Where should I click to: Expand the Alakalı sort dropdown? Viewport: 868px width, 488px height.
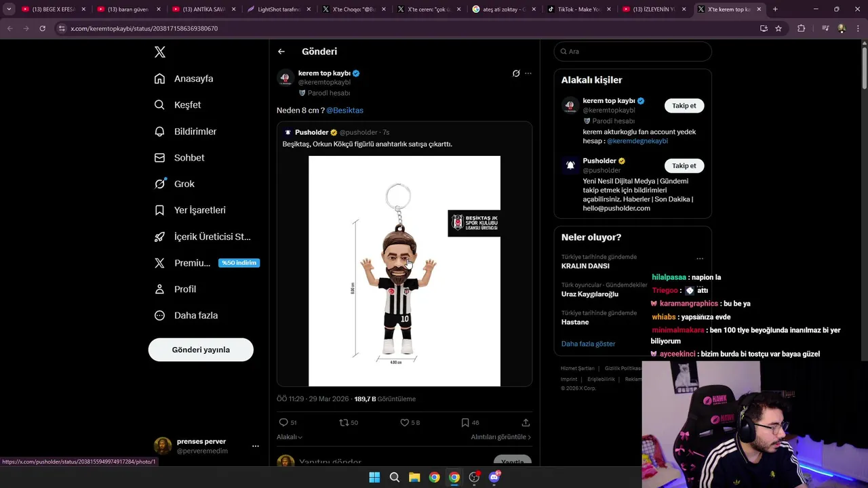pyautogui.click(x=290, y=437)
